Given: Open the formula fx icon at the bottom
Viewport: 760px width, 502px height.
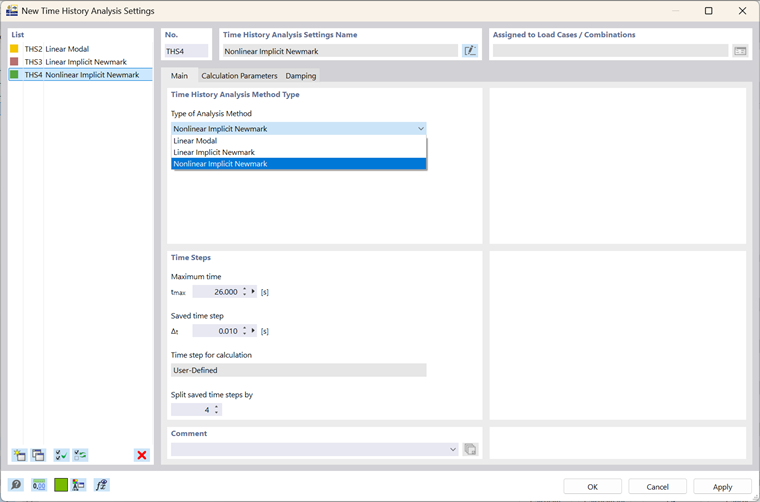Looking at the screenshot, I should 101,485.
